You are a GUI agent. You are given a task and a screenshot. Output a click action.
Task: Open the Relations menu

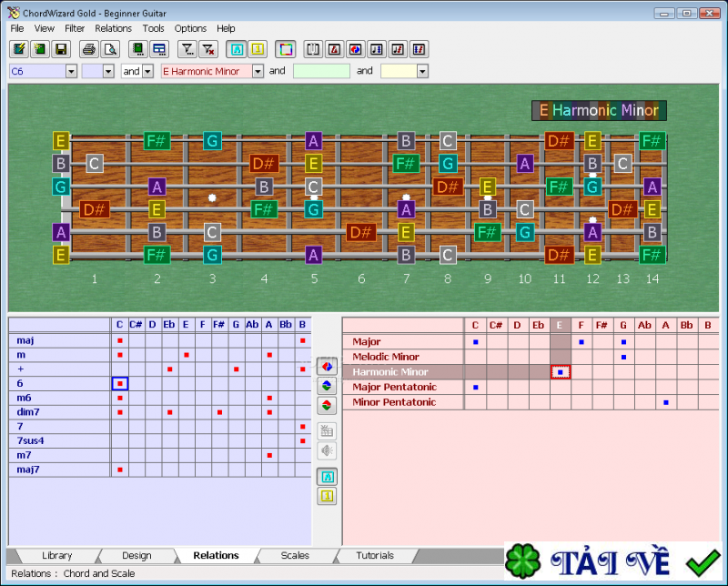click(113, 28)
